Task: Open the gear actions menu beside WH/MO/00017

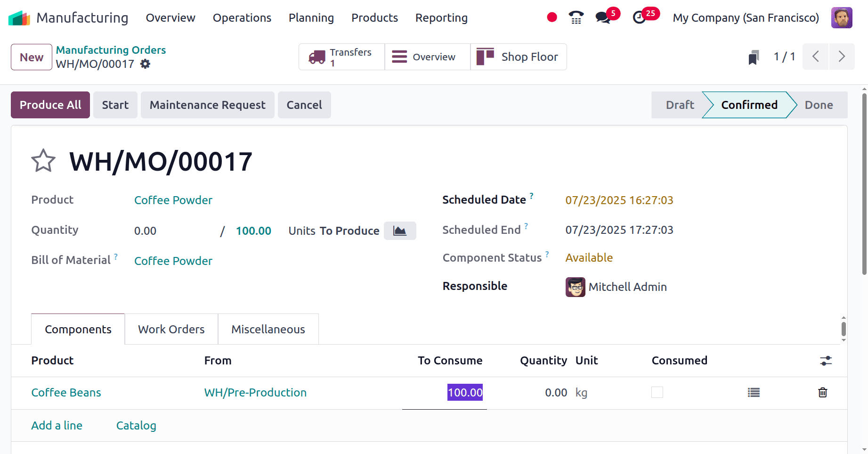Action: point(146,64)
